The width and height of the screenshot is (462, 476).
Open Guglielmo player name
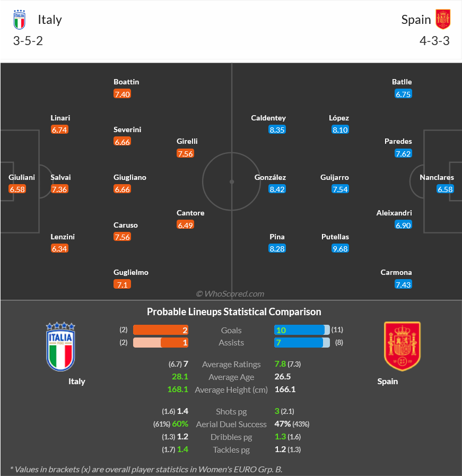point(130,272)
